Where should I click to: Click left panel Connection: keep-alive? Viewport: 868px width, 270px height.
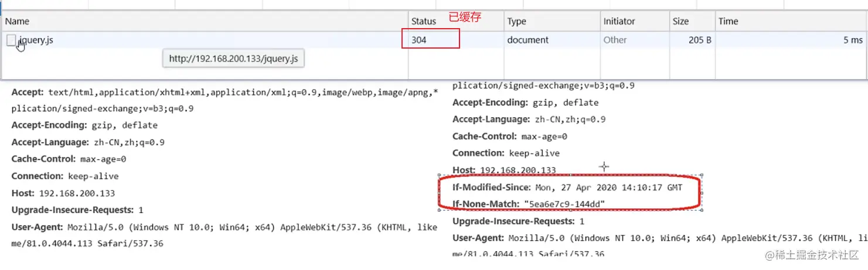coord(65,176)
